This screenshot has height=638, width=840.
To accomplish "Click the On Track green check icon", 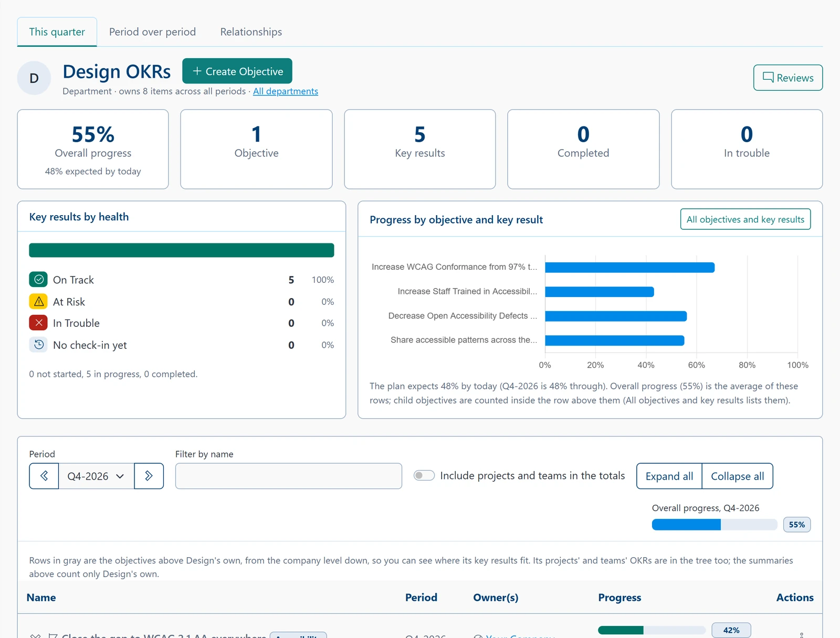I will click(x=38, y=280).
